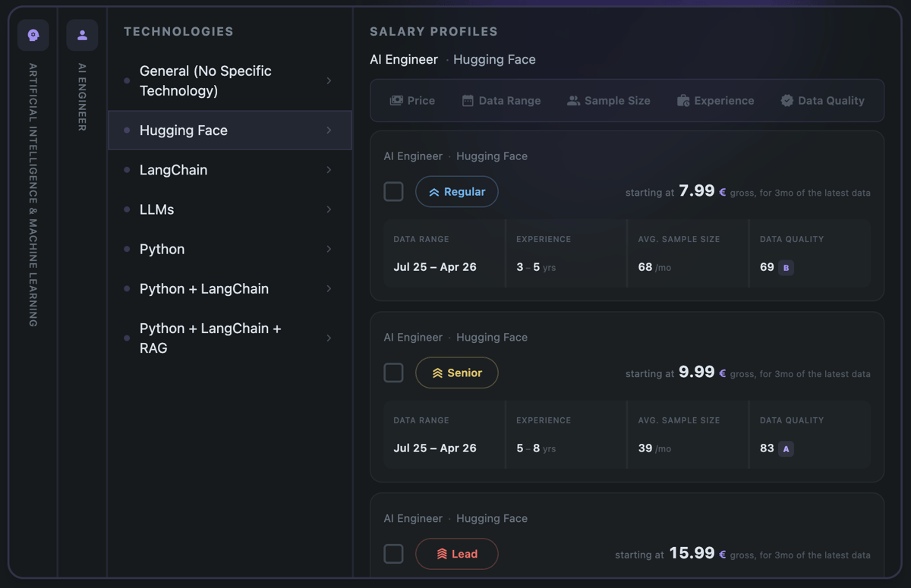
Task: Sort profiles by Data Quality
Action: (823, 100)
